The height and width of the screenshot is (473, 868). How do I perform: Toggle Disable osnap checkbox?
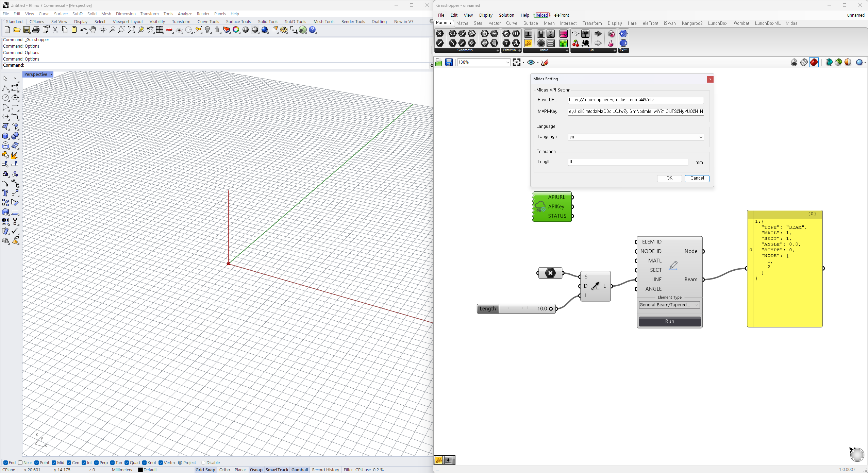tap(203, 462)
